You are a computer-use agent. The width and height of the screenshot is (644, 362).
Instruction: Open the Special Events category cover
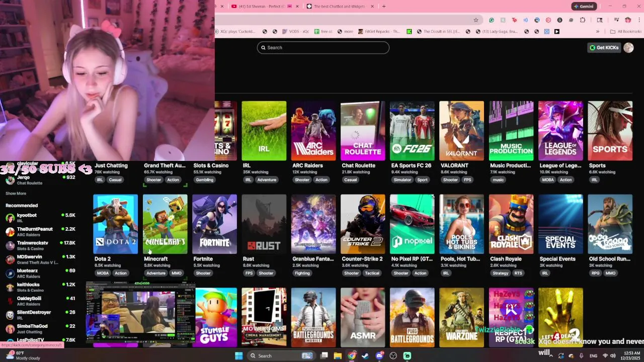point(560,224)
